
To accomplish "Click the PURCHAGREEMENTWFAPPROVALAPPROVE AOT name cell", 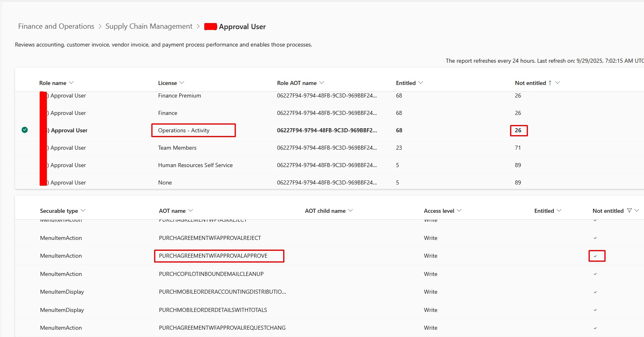I will pyautogui.click(x=213, y=256).
